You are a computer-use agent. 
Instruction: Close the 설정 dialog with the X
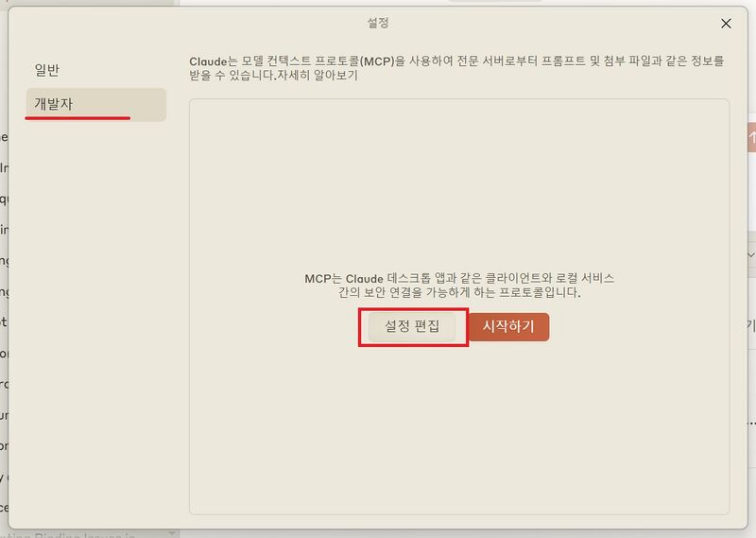(726, 24)
